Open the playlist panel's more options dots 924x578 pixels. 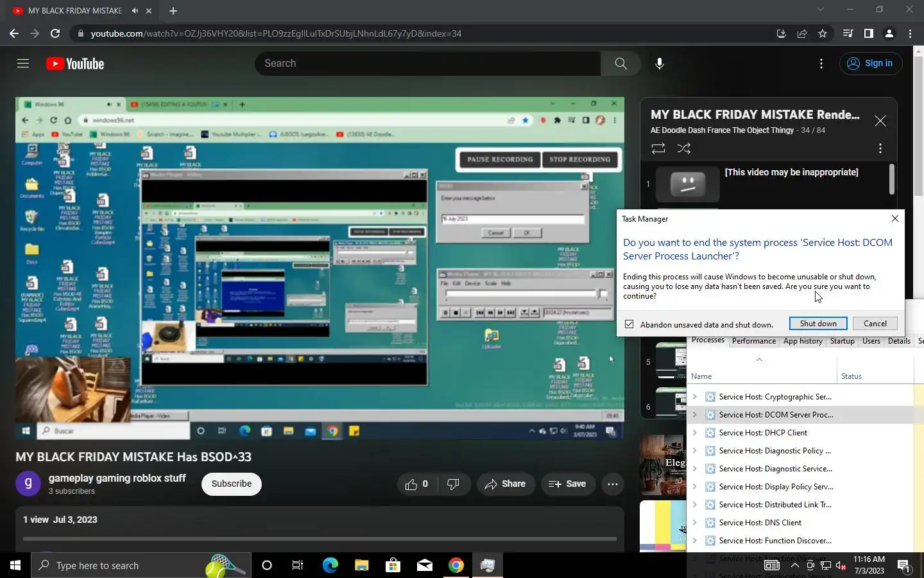(880, 148)
